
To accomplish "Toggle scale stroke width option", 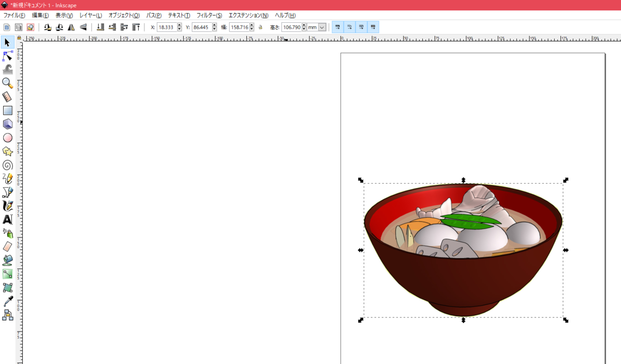I will point(337,27).
